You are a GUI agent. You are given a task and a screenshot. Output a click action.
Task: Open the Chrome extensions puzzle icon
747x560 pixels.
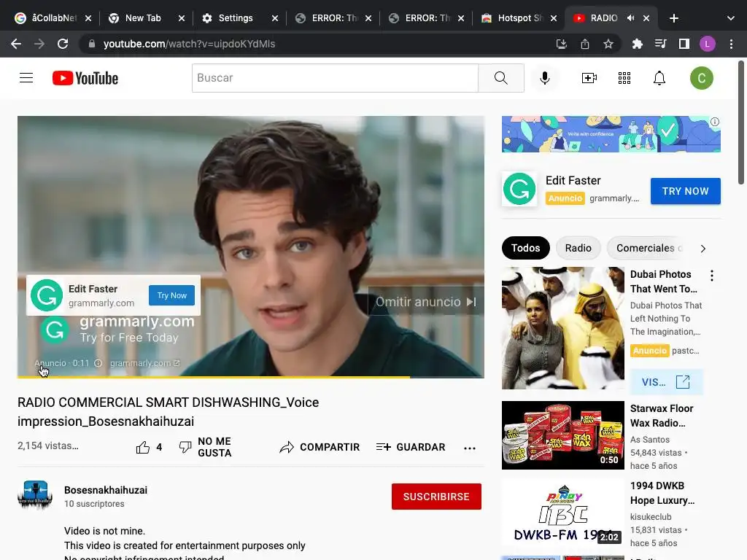click(637, 44)
